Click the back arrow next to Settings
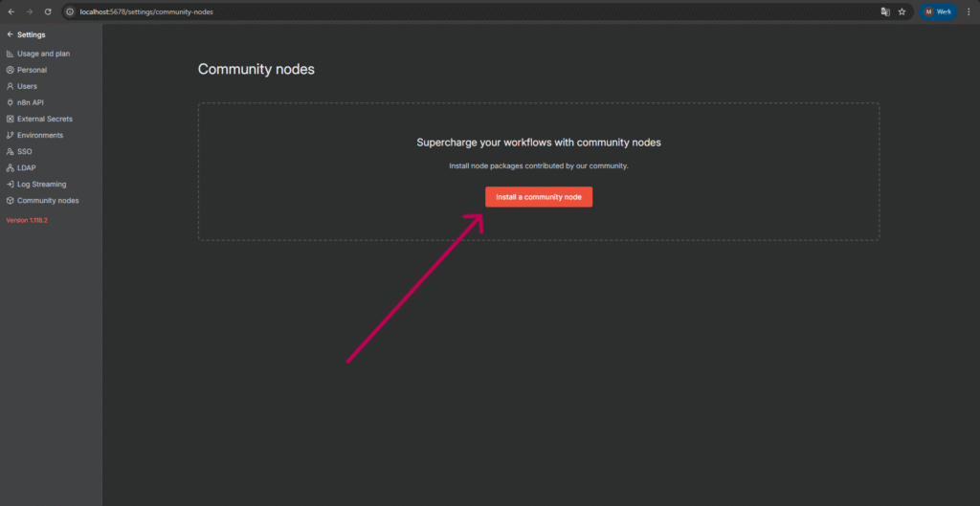Image resolution: width=980 pixels, height=506 pixels. (x=10, y=34)
